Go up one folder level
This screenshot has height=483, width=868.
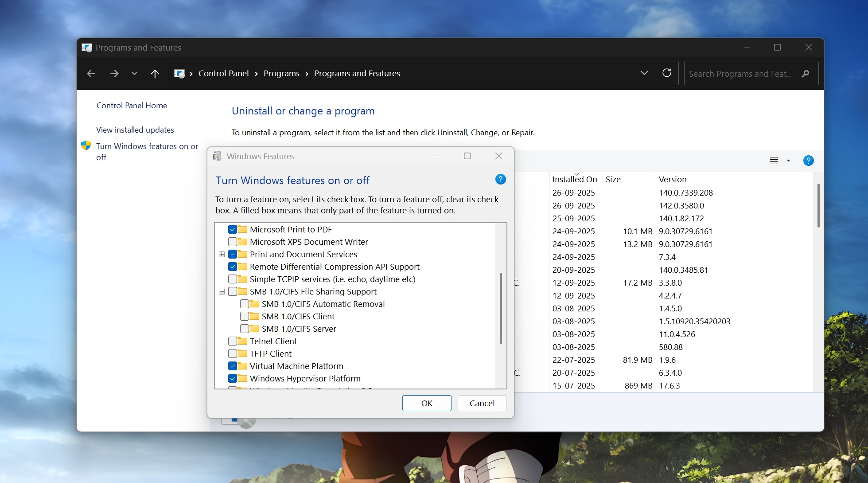[x=155, y=74]
